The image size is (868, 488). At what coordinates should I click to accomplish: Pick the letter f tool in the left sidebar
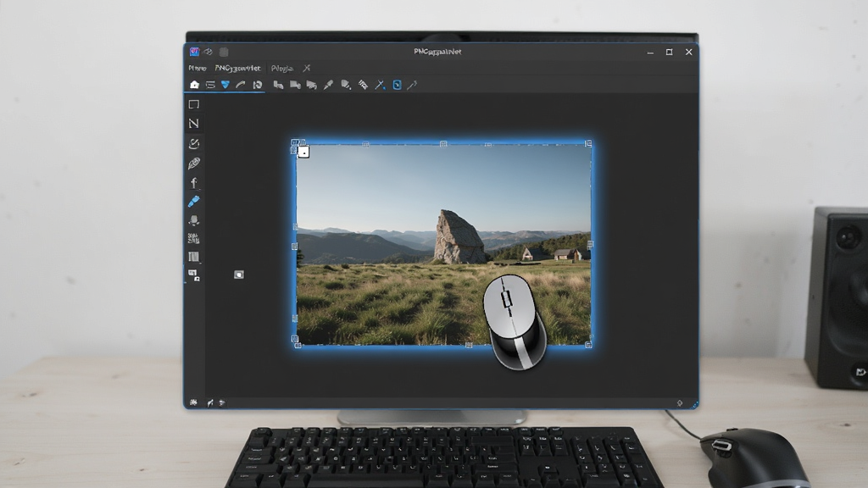click(194, 183)
